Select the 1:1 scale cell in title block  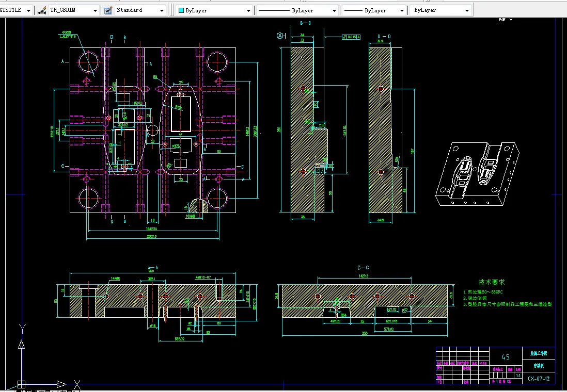click(518, 375)
